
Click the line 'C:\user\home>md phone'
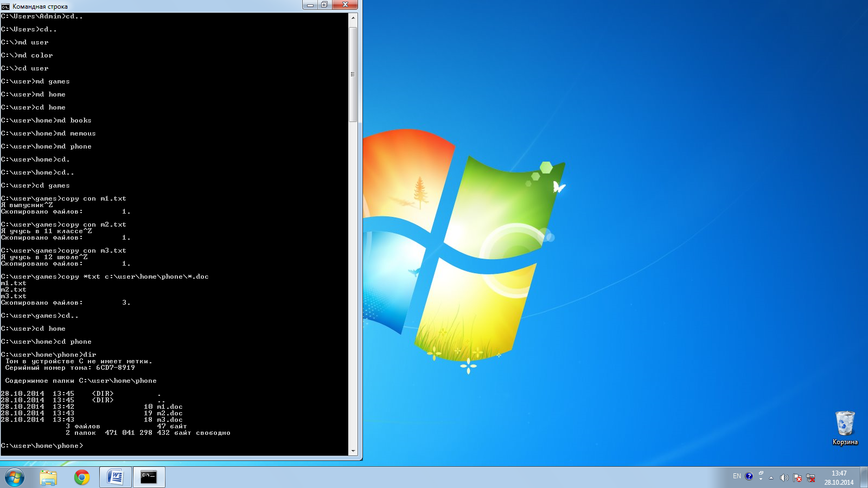[x=46, y=146]
